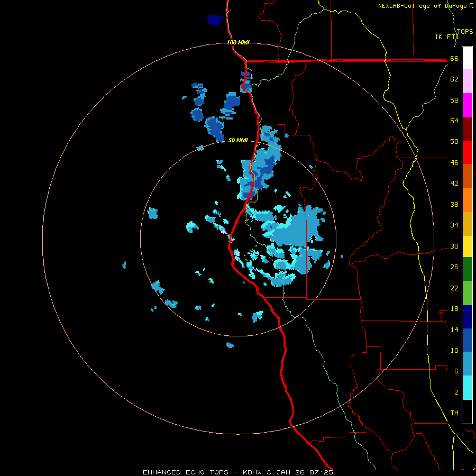Click the 58 legend scale value
476x476 pixels.
(454, 100)
